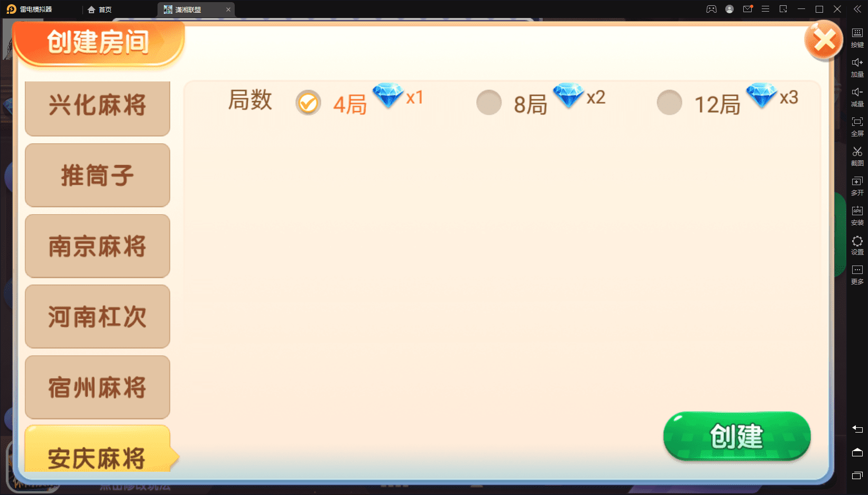This screenshot has width=868, height=495.
Task: Open the 更多 more options icon
Action: [857, 274]
